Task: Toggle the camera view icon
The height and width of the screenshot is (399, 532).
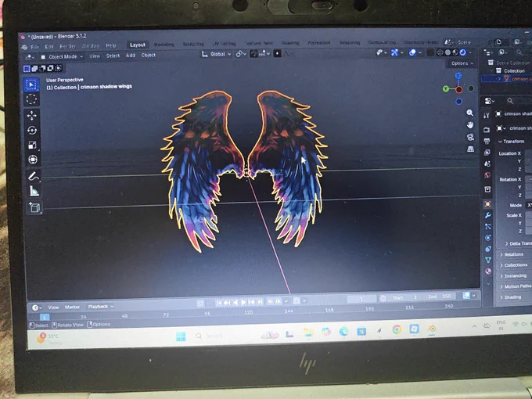Action: pos(471,137)
